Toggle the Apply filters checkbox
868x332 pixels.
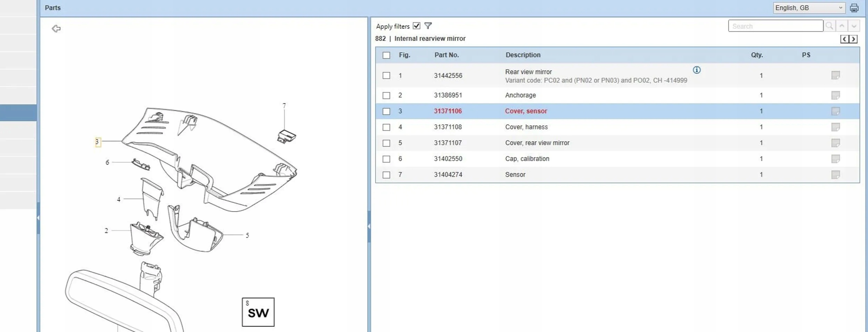point(417,26)
